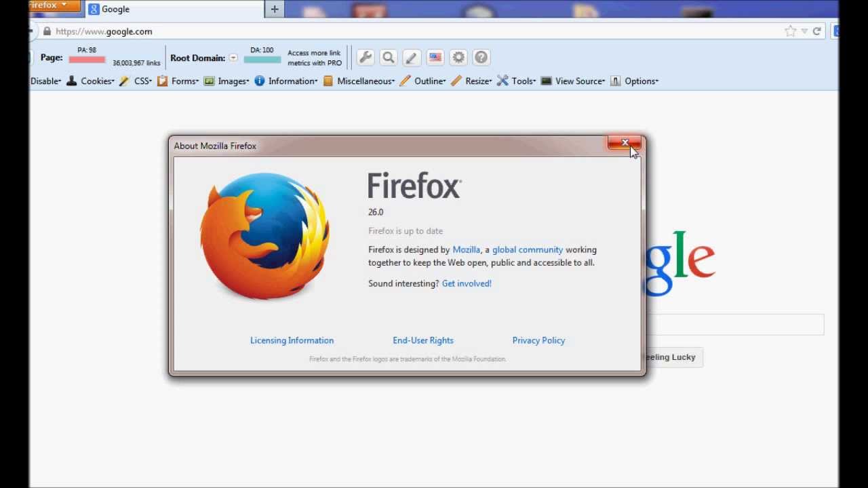The height and width of the screenshot is (488, 868).
Task: Click the MozBar question mark help icon
Action: (481, 58)
